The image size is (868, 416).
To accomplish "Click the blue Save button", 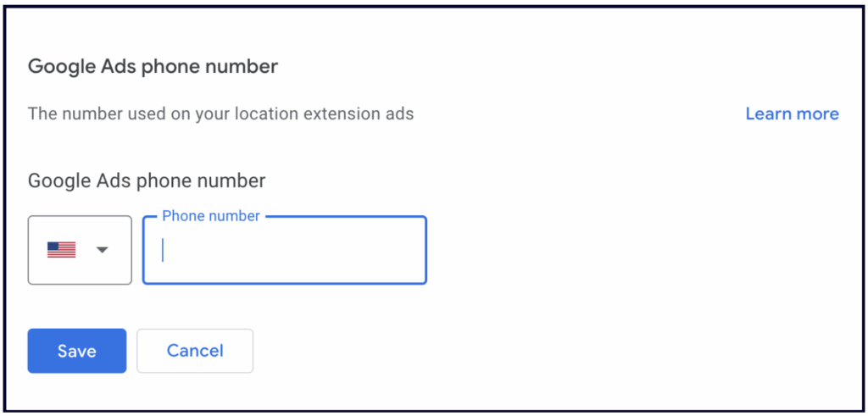I will tap(76, 351).
